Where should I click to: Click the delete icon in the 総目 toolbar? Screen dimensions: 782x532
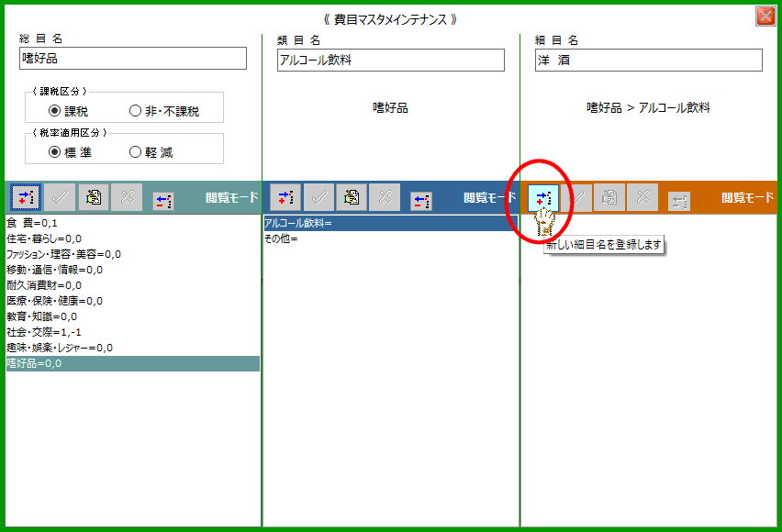coord(163,201)
